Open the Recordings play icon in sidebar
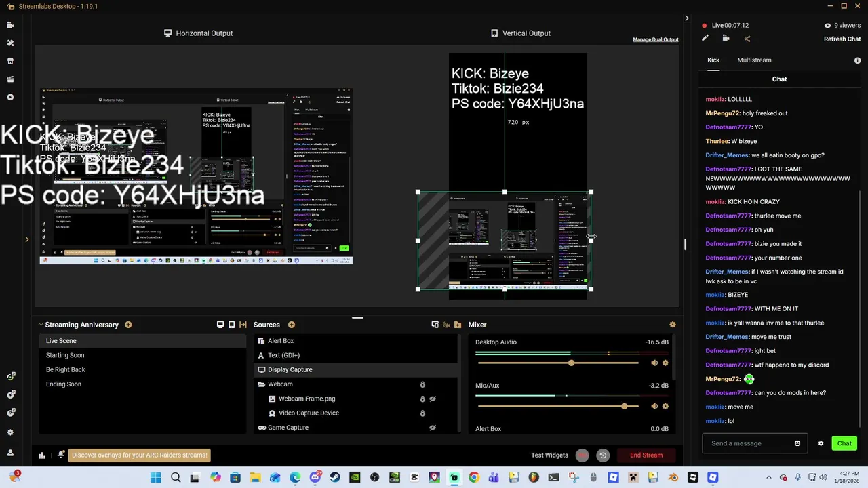 pyautogui.click(x=10, y=97)
